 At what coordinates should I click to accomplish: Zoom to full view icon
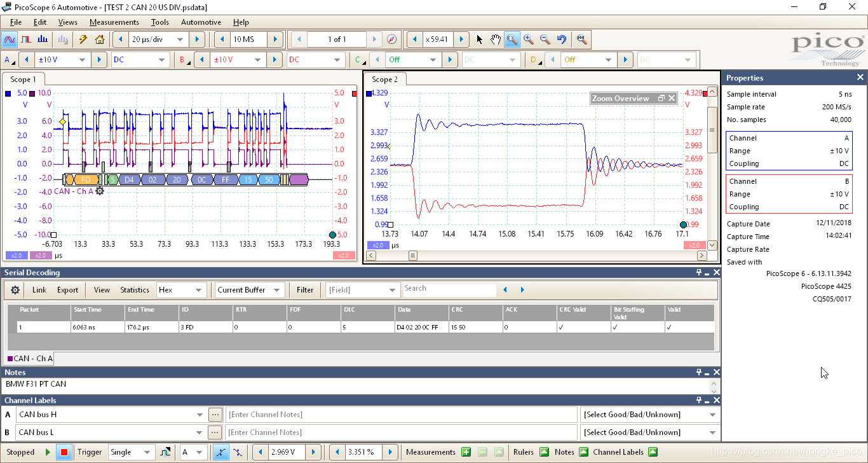(581, 39)
